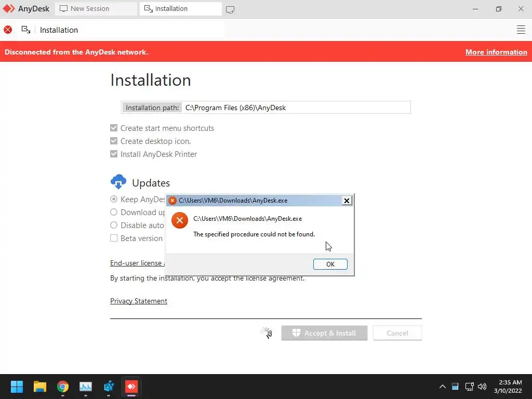
Task: Open Google Chrome from taskbar
Action: (x=63, y=387)
